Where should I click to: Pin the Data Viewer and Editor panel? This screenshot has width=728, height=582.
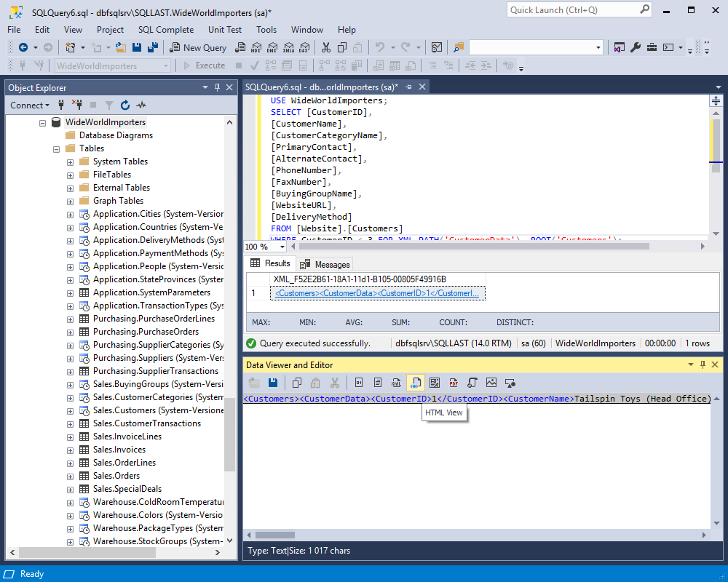pos(702,364)
